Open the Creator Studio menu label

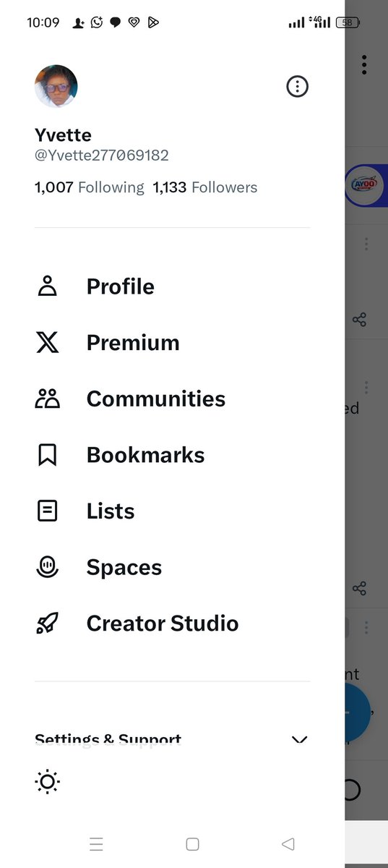[x=163, y=623]
